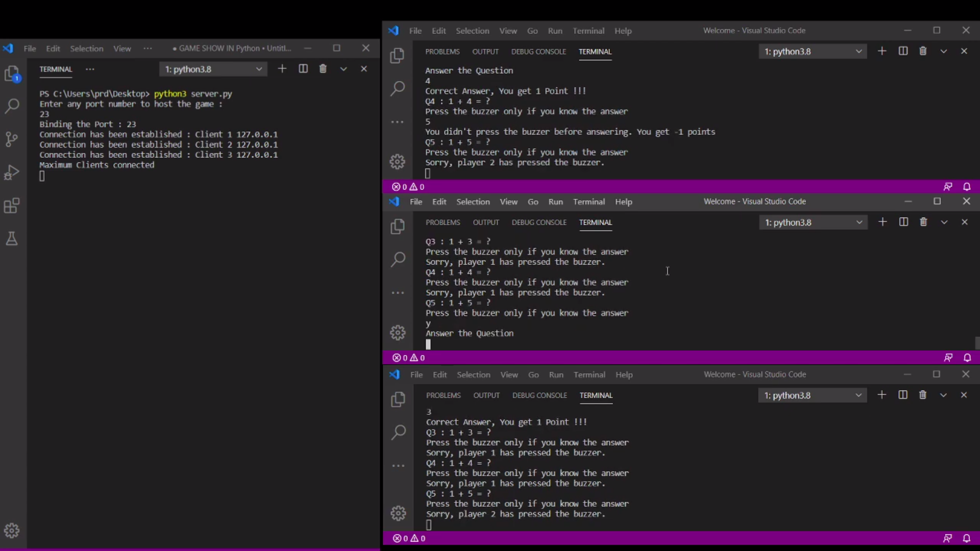Open Search icon in top-right window
The width and height of the screenshot is (980, 551).
pyautogui.click(x=397, y=88)
